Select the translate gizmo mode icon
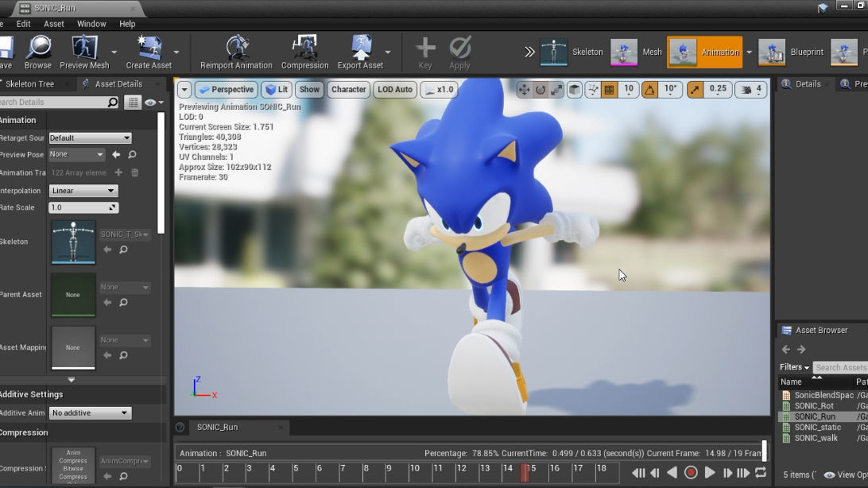The height and width of the screenshot is (488, 868). tap(524, 90)
